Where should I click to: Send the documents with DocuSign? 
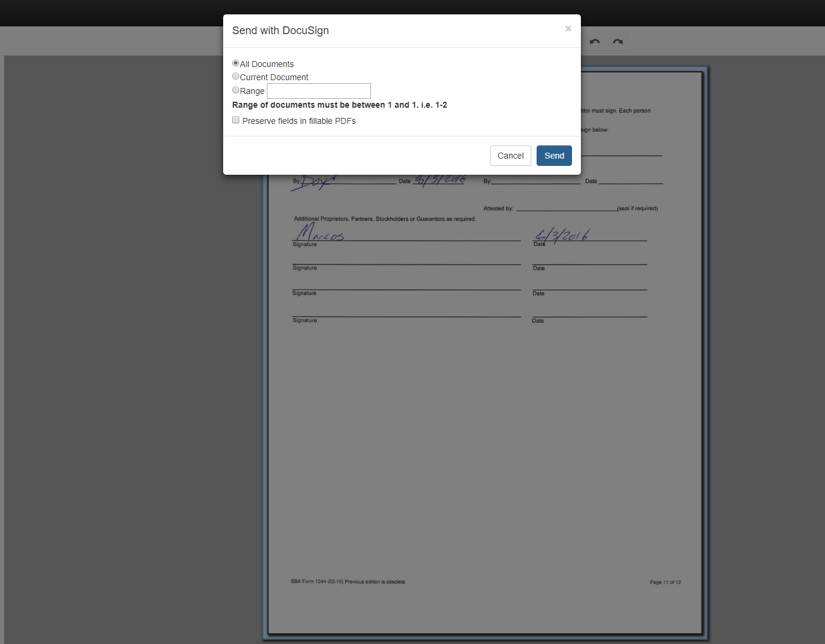coord(554,156)
